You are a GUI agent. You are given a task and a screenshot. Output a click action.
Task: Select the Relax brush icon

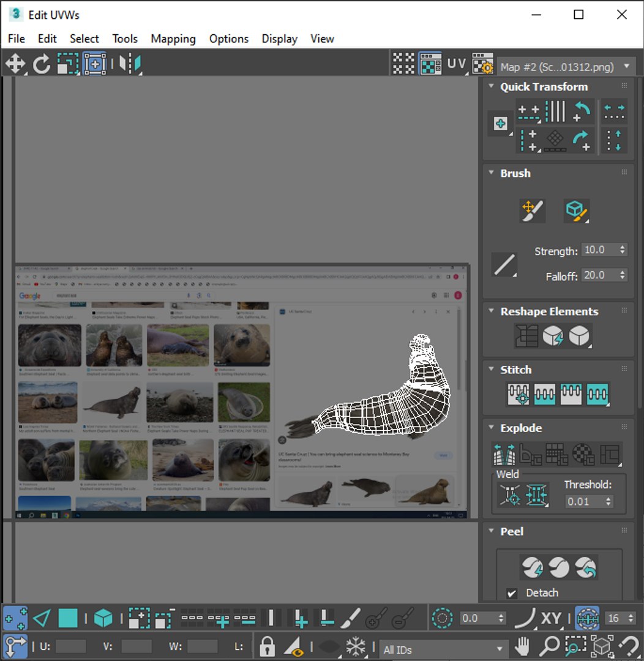point(577,211)
